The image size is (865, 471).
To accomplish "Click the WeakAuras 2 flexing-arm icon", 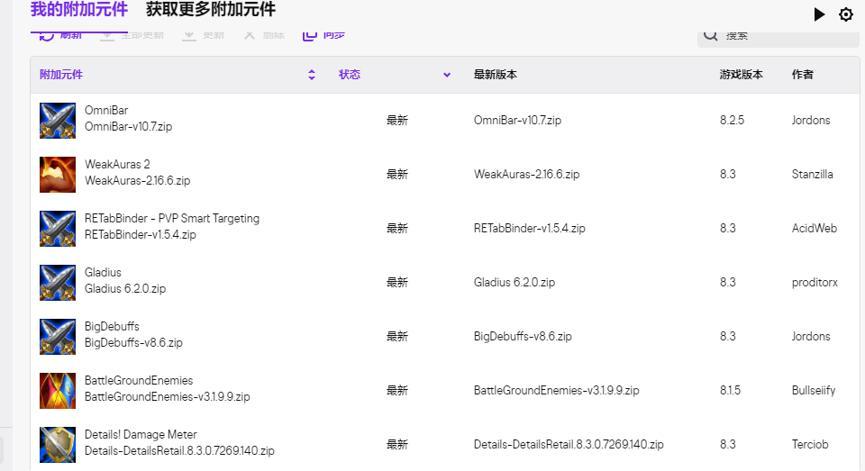I will click(57, 174).
